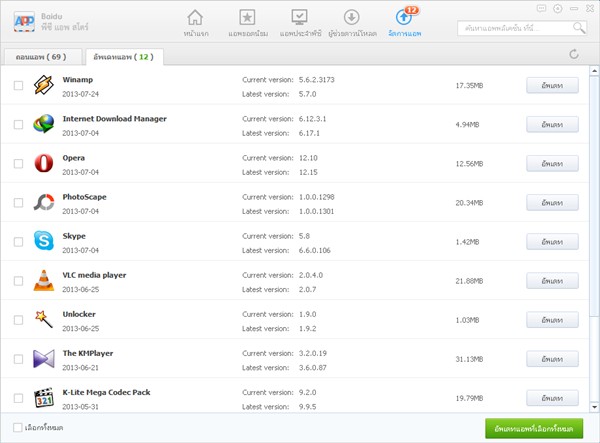
Task: Click the VLC media player cone icon
Action: coord(44,280)
